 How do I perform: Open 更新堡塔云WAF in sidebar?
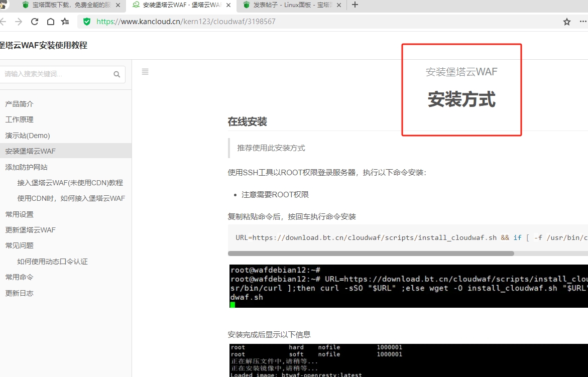coord(30,230)
